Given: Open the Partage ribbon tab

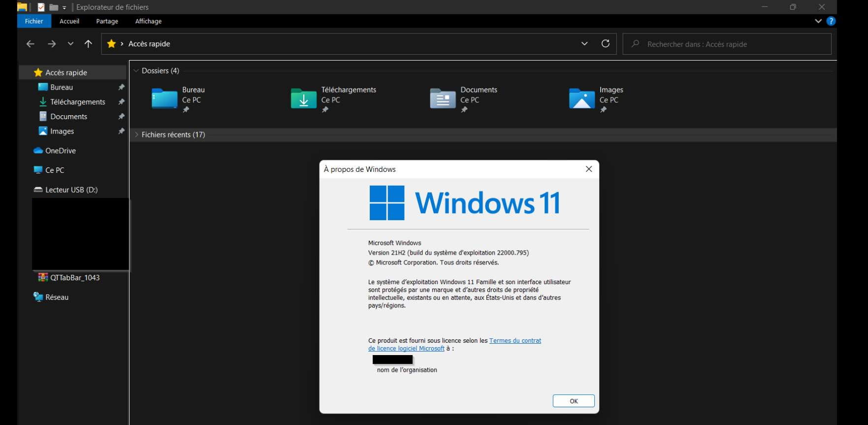Looking at the screenshot, I should coord(107,21).
